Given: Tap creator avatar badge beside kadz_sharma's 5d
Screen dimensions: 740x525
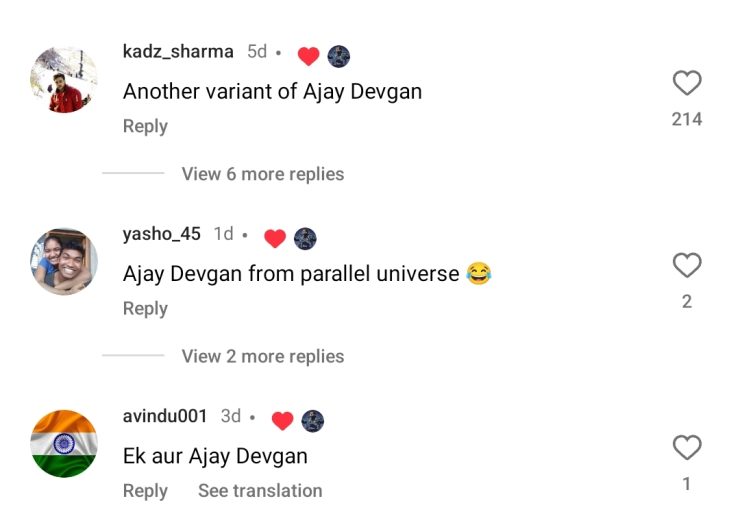Looking at the screenshot, I should 339,56.
